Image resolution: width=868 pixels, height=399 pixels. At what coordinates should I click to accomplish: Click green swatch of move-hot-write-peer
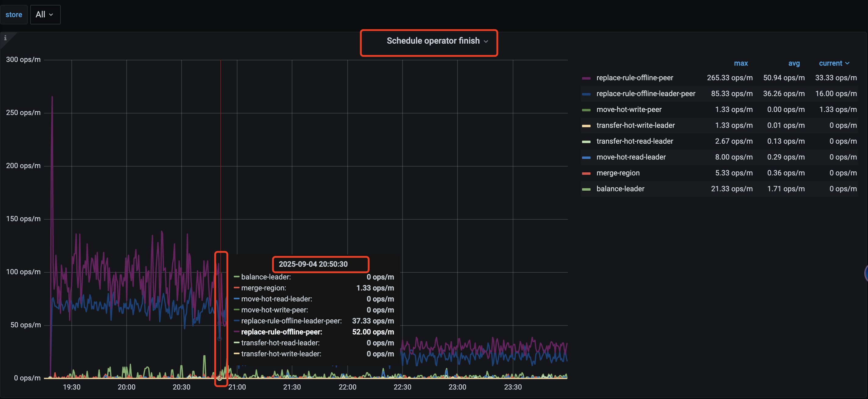pyautogui.click(x=586, y=110)
